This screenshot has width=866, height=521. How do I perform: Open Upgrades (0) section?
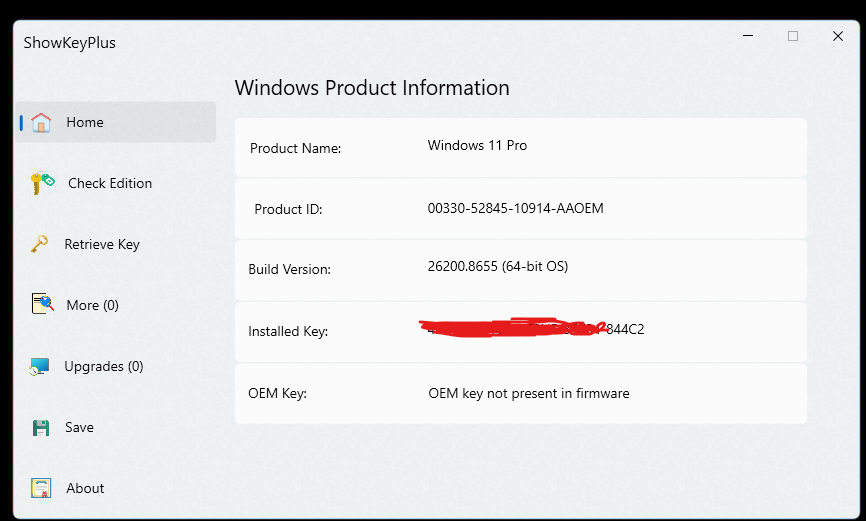tap(116, 366)
